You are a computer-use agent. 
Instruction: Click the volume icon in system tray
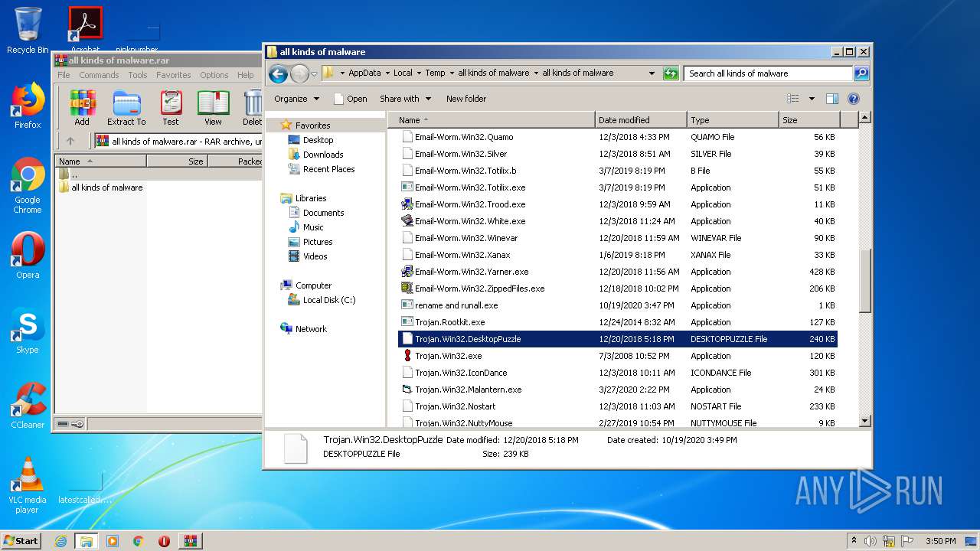pyautogui.click(x=870, y=541)
